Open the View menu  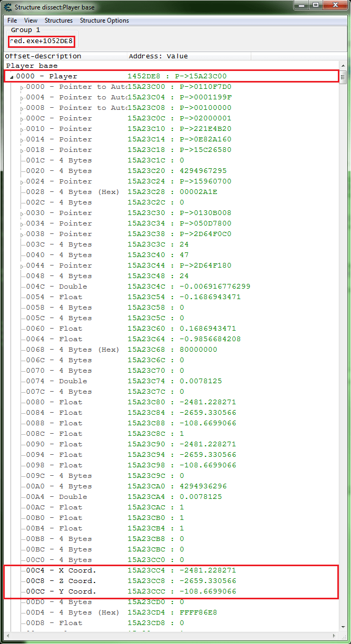pyautogui.click(x=31, y=21)
